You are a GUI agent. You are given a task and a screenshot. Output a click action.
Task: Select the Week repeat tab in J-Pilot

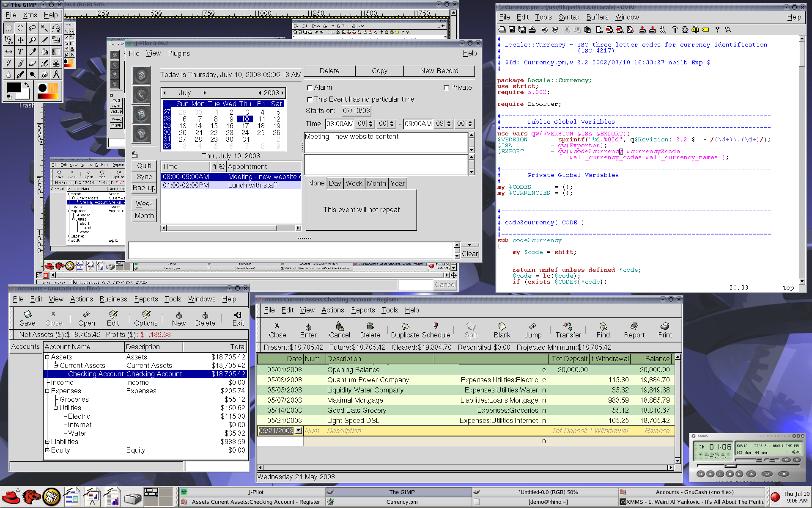[354, 183]
